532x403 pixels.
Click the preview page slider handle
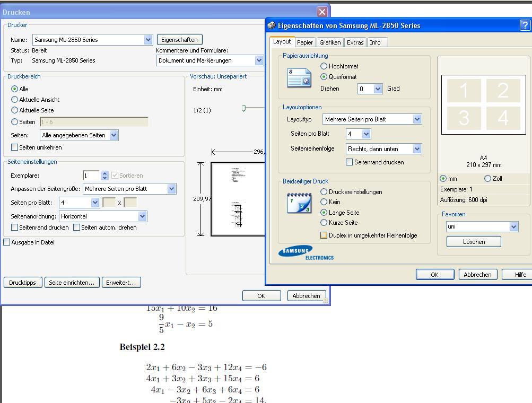pos(243,108)
